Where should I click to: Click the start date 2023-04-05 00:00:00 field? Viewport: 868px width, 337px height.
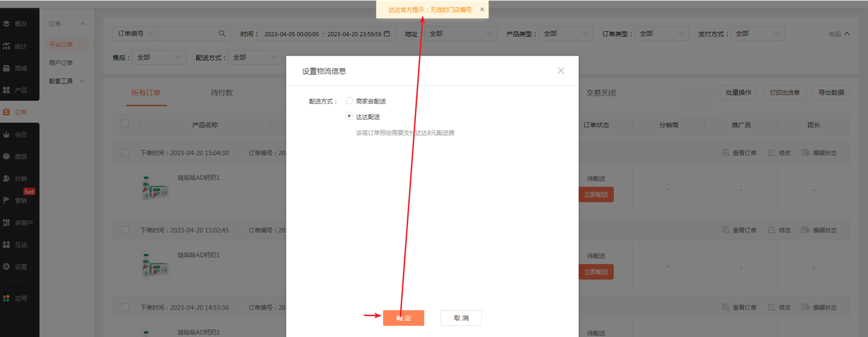point(292,34)
